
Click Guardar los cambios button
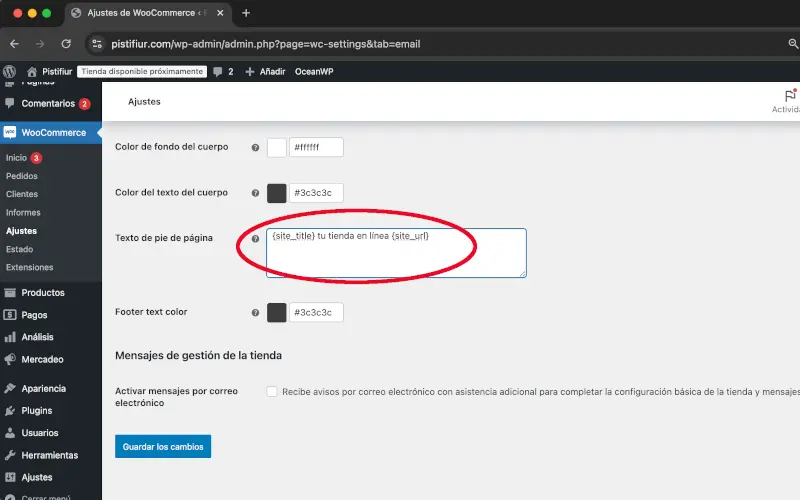[x=163, y=446]
